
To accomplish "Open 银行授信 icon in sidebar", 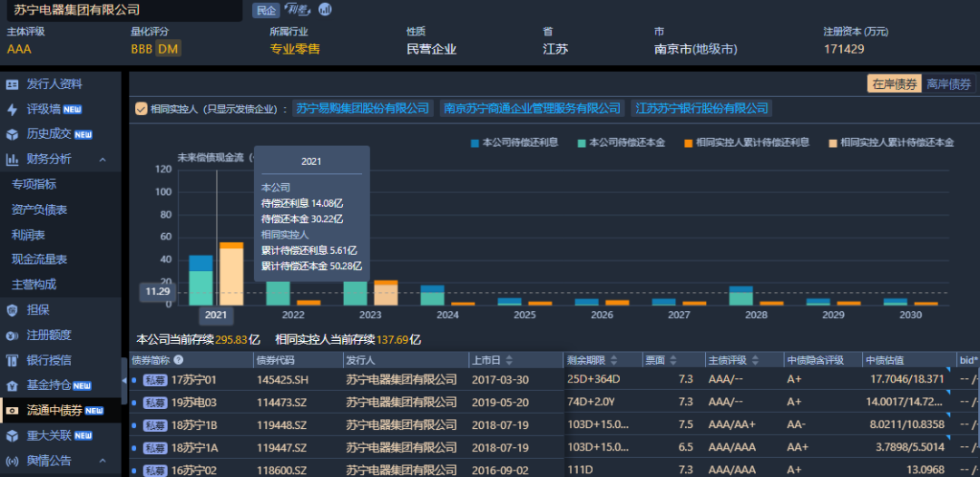I will [12, 360].
